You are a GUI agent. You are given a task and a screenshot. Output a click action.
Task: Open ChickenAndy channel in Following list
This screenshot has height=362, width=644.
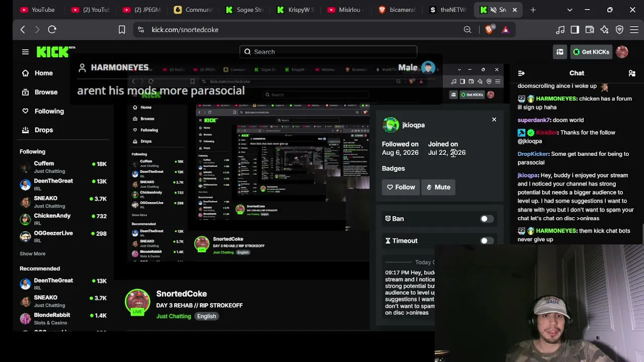click(x=63, y=219)
